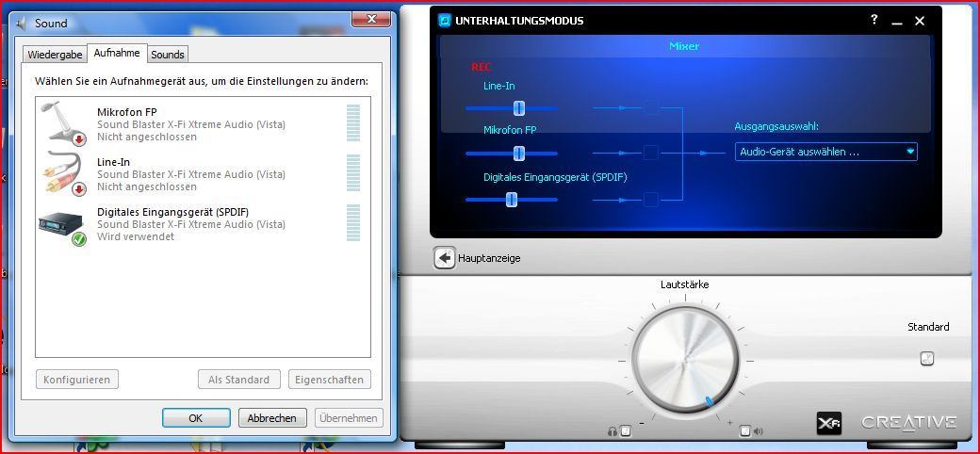Click the Mikrofon FP mixer slider handle
980x454 pixels.
(x=519, y=153)
